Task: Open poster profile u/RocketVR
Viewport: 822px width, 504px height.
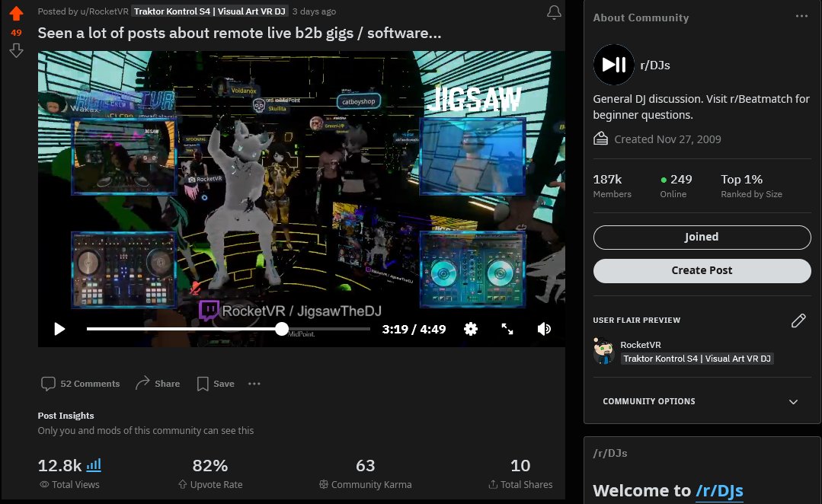Action: point(103,11)
